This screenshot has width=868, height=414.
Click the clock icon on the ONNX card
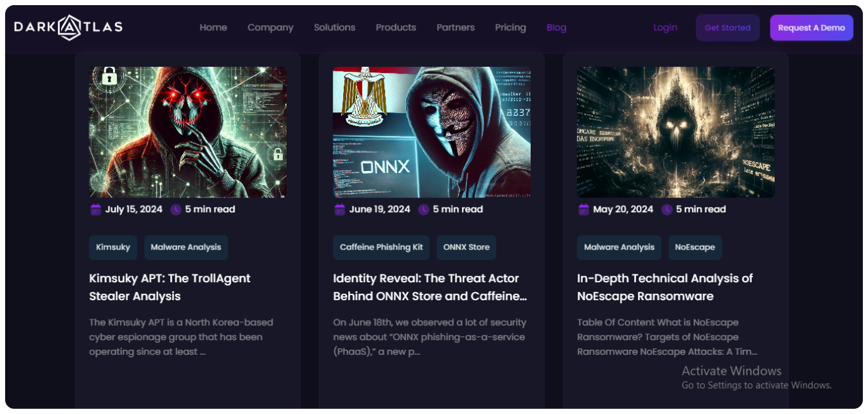click(423, 210)
